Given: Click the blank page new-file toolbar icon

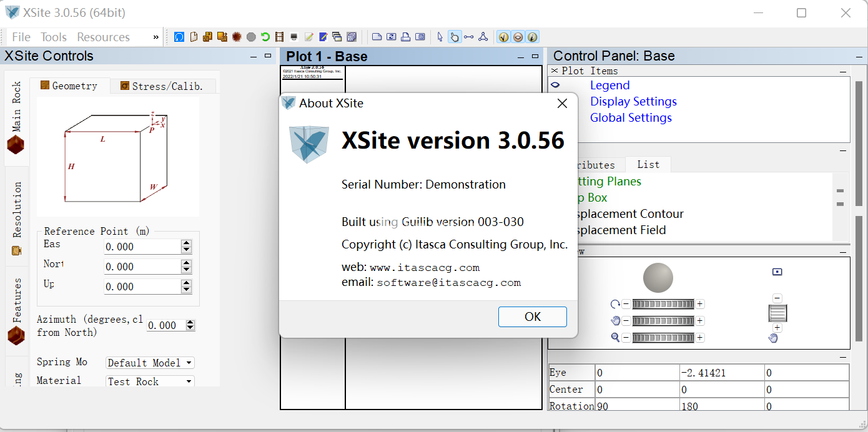Looking at the screenshot, I should 194,37.
